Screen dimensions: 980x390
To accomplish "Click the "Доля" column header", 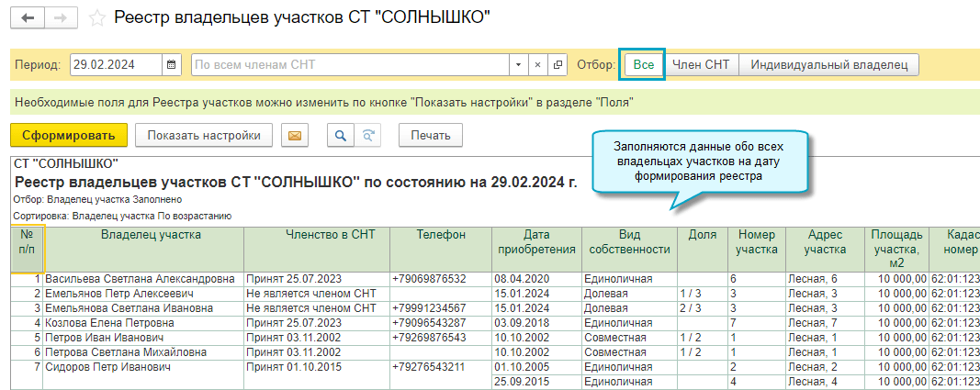I will pos(703,249).
